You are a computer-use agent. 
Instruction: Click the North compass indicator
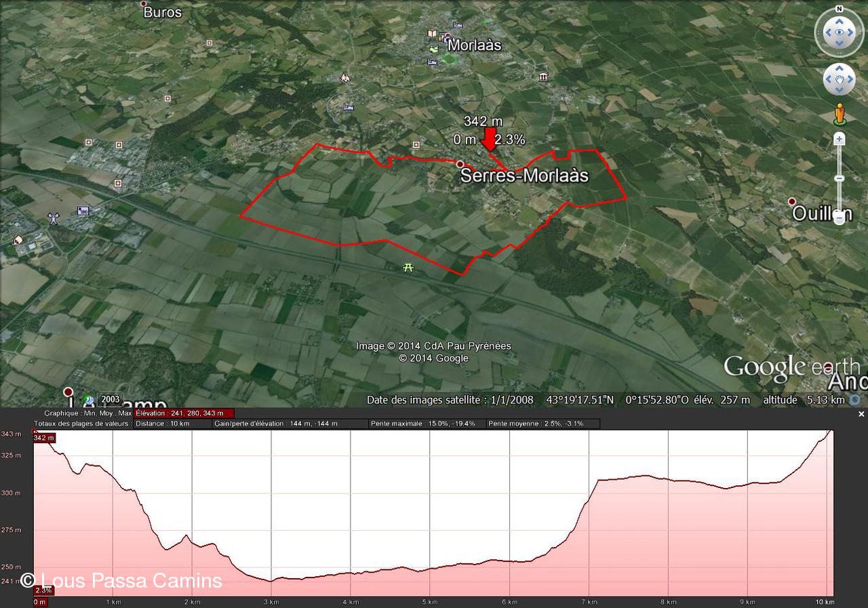pos(839,9)
